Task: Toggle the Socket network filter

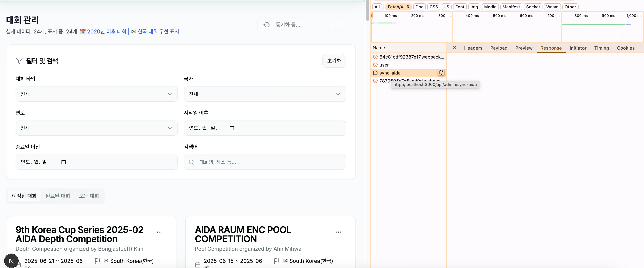Action: pos(533,7)
